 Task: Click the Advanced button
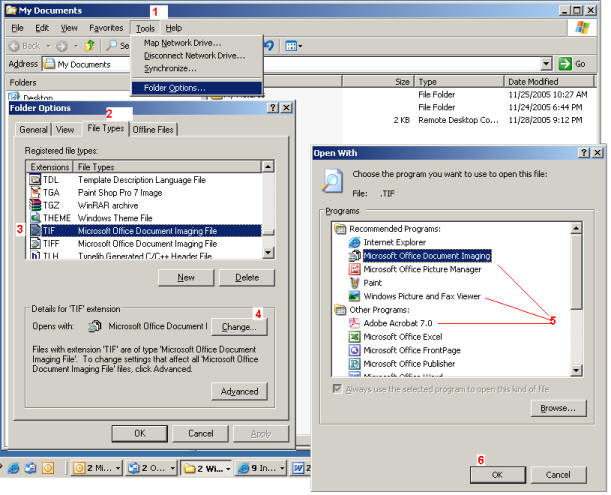pyautogui.click(x=239, y=391)
